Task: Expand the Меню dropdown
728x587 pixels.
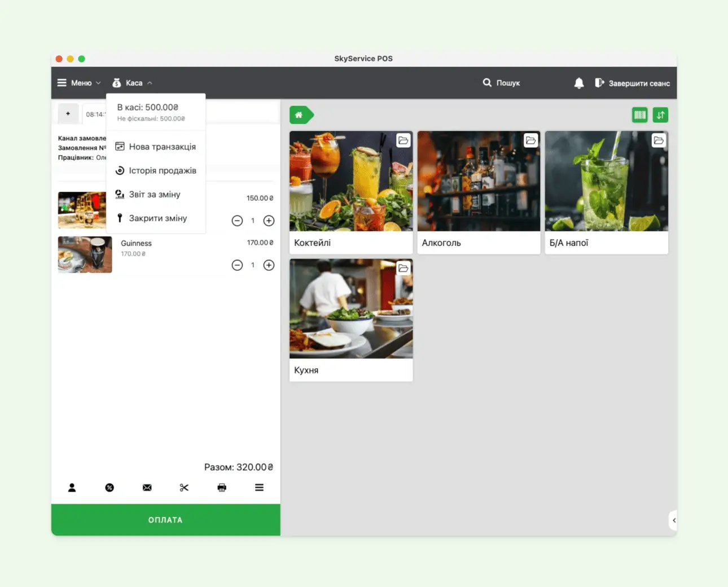Action: click(79, 83)
